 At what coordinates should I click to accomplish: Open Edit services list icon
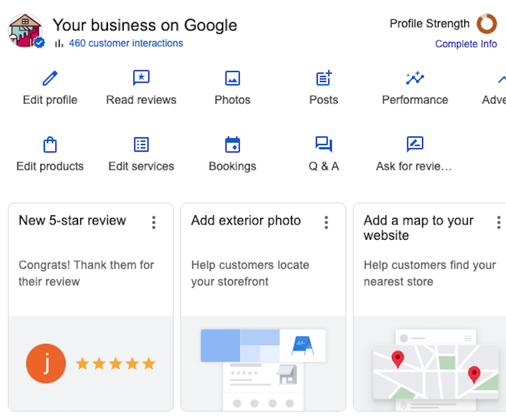141,144
